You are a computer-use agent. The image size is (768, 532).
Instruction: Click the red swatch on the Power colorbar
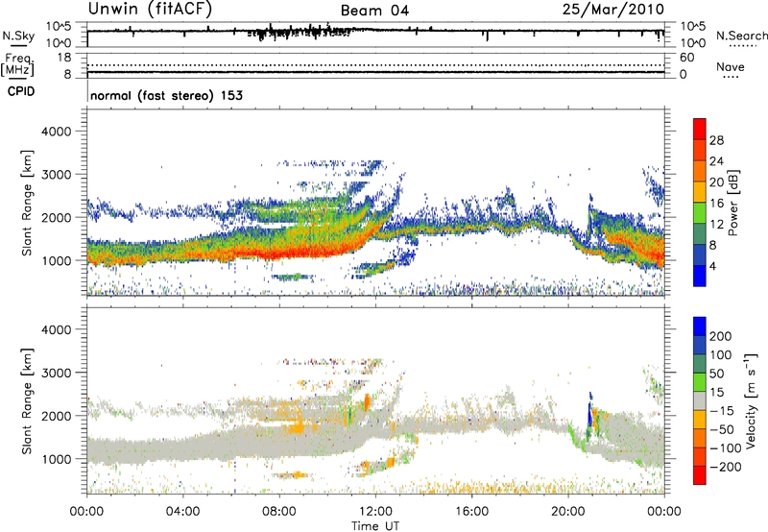pyautogui.click(x=700, y=129)
